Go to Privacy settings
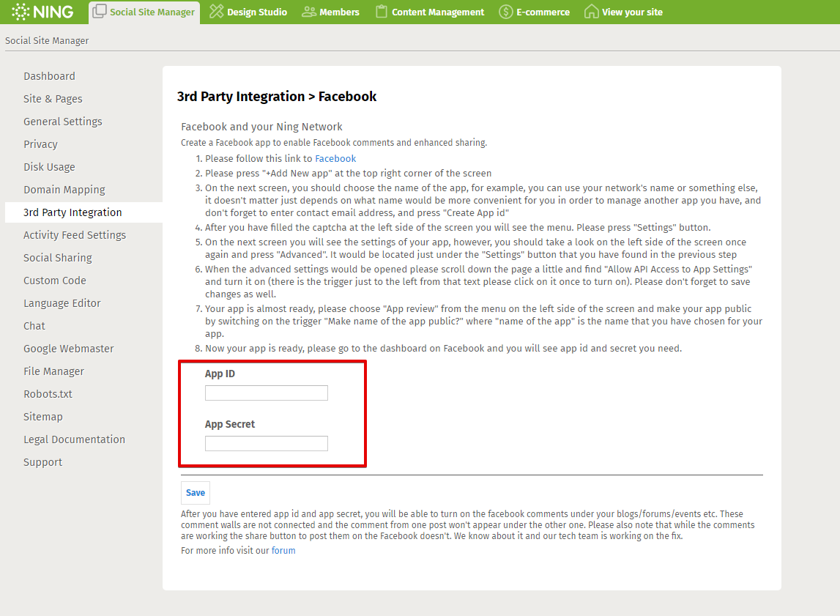 41,144
